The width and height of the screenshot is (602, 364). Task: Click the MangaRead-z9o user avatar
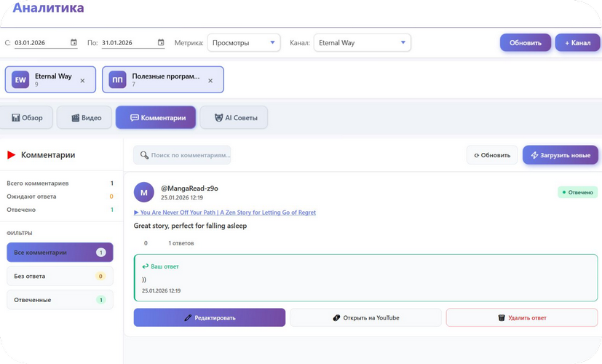tap(144, 192)
